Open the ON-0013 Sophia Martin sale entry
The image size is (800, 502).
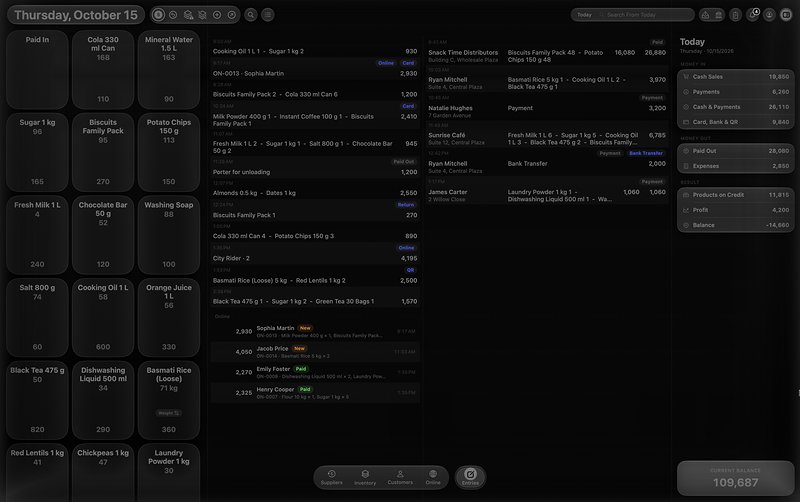tap(315, 69)
